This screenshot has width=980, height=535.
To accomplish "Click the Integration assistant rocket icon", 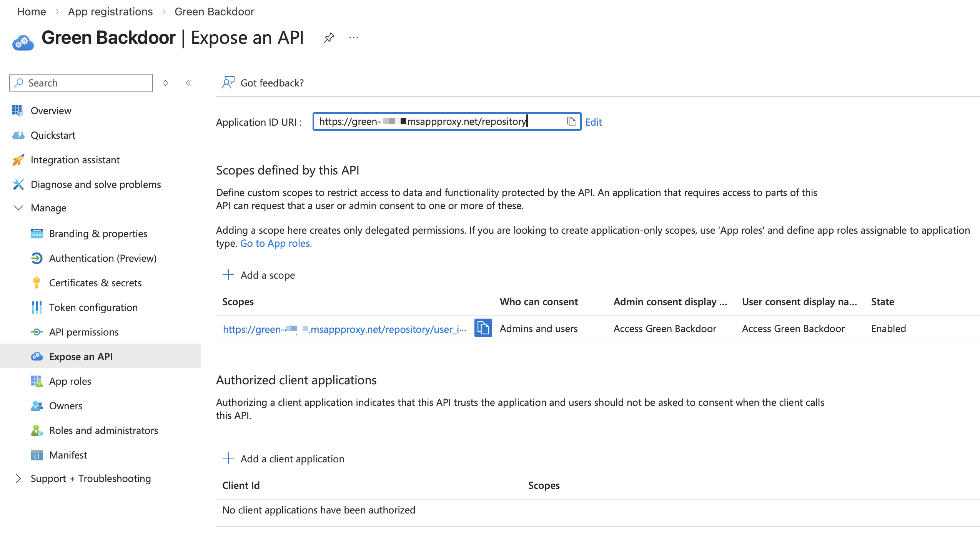I will [18, 160].
